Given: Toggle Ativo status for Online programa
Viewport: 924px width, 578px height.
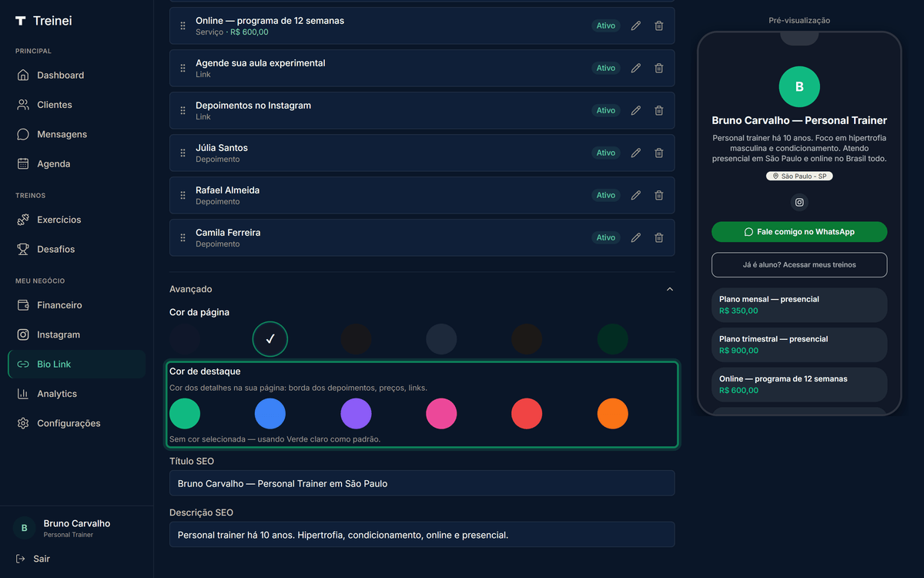Looking at the screenshot, I should [606, 25].
